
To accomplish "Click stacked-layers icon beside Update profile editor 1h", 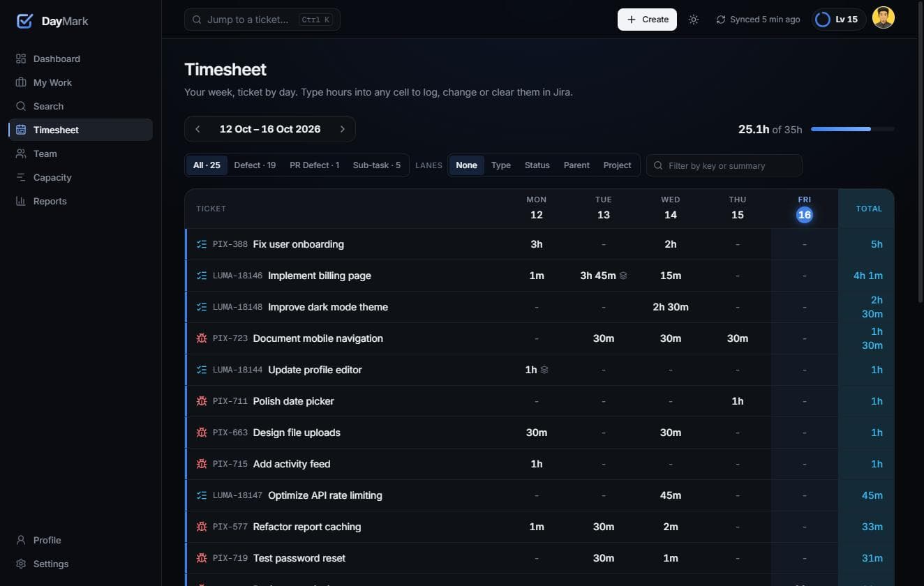I will click(544, 370).
